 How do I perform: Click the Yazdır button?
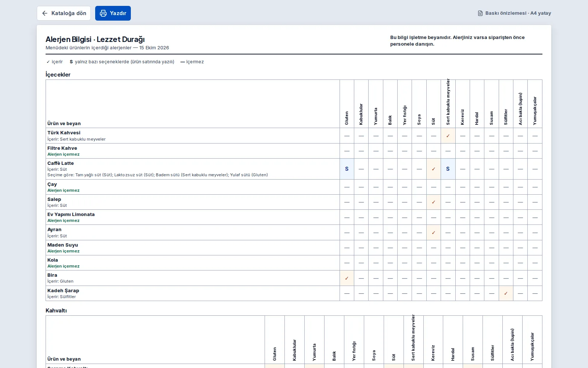click(x=113, y=13)
